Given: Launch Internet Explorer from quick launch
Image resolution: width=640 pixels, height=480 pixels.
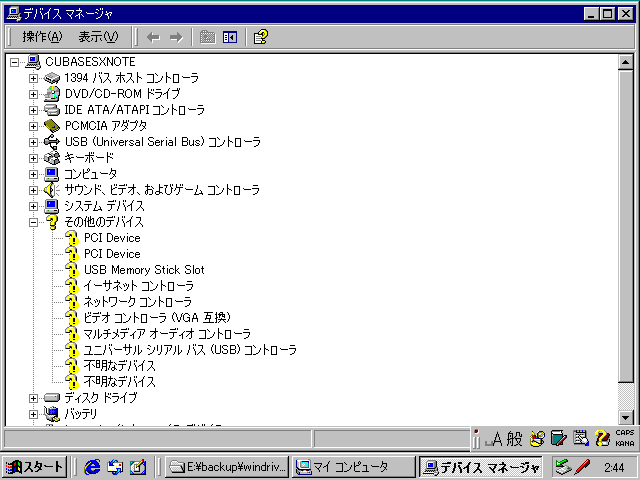Looking at the screenshot, I should 92,467.
